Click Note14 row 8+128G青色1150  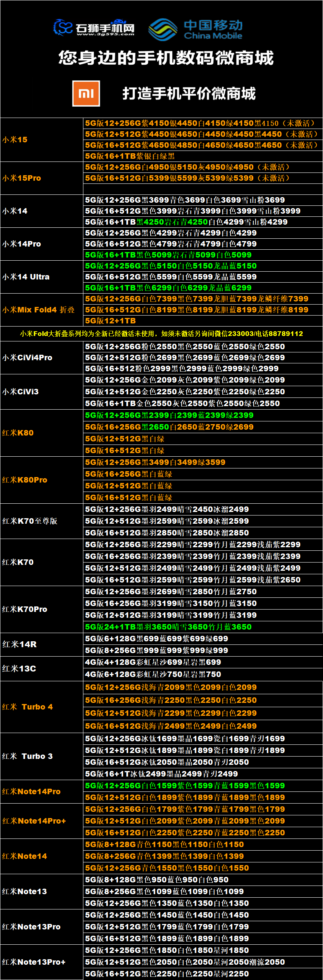click(x=203, y=844)
